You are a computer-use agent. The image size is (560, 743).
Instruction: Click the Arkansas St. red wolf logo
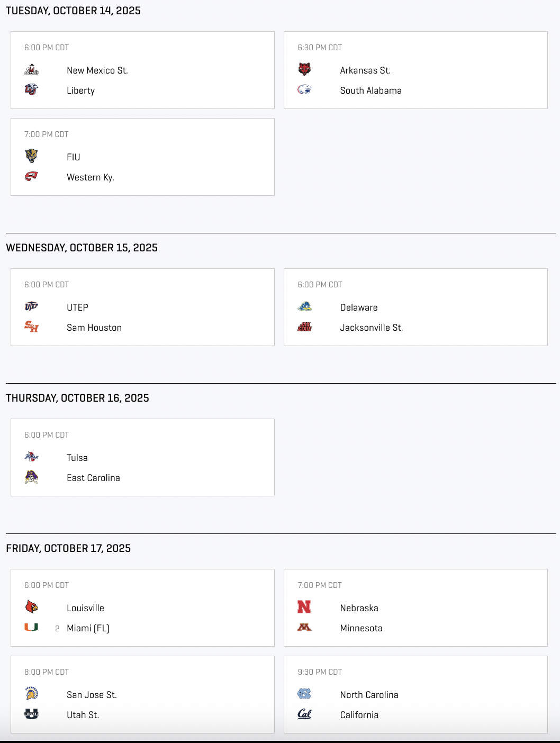click(304, 70)
